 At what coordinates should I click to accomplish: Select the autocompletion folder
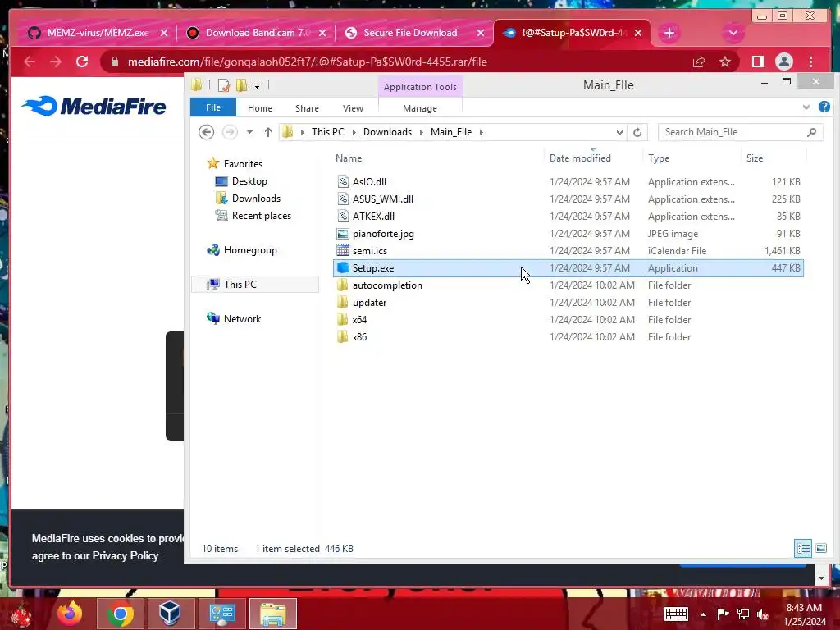[568, 285]
